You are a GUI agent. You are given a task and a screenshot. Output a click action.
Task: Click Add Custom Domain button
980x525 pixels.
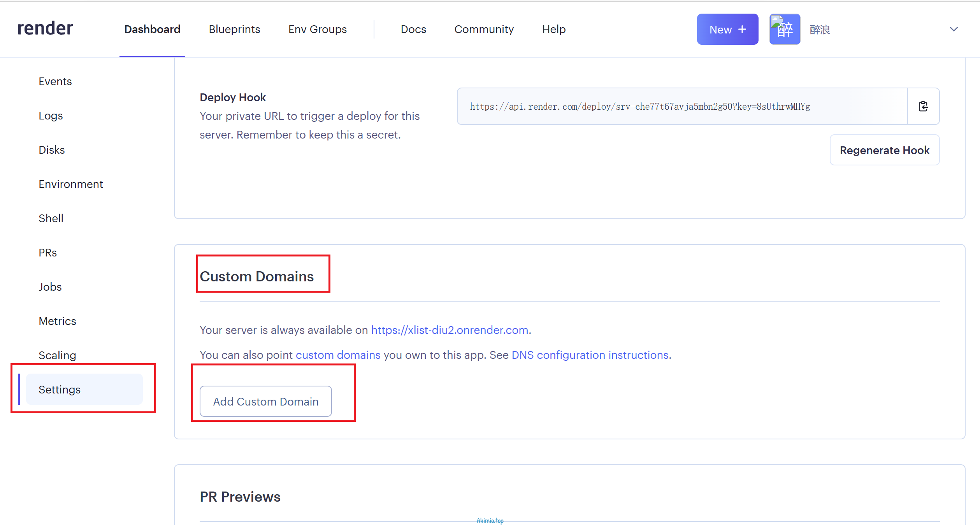(266, 401)
